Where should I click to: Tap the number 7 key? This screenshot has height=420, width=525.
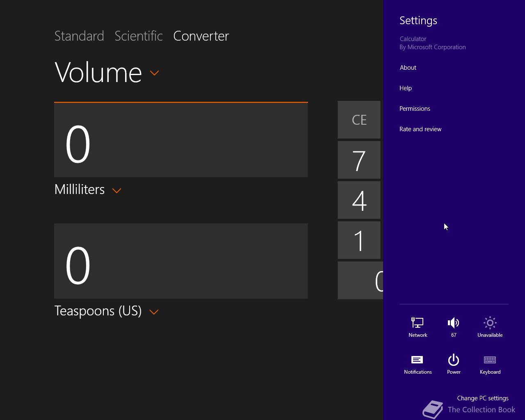click(x=359, y=160)
